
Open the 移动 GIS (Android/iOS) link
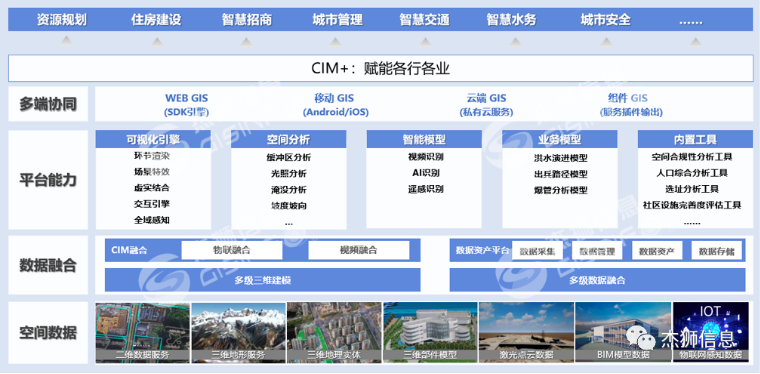(x=335, y=105)
